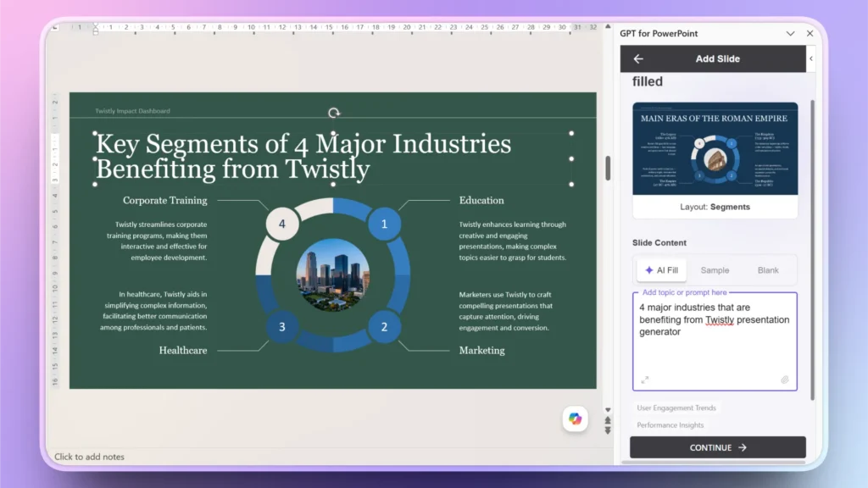
Task: Choose the User Engagement Trends suggestion
Action: pyautogui.click(x=676, y=408)
